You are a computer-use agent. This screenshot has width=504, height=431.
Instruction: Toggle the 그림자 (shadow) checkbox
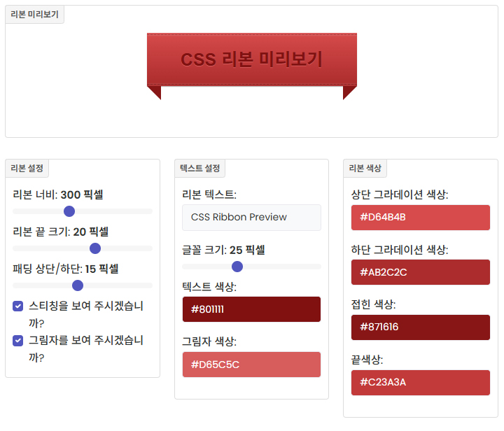coord(18,340)
